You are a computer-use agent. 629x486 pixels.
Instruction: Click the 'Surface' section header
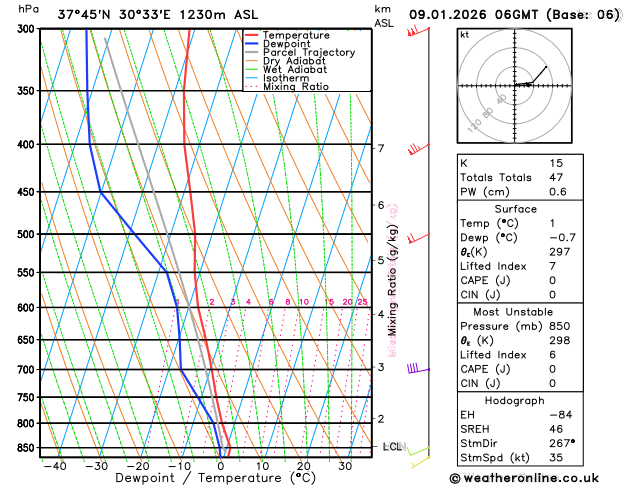[515, 209]
